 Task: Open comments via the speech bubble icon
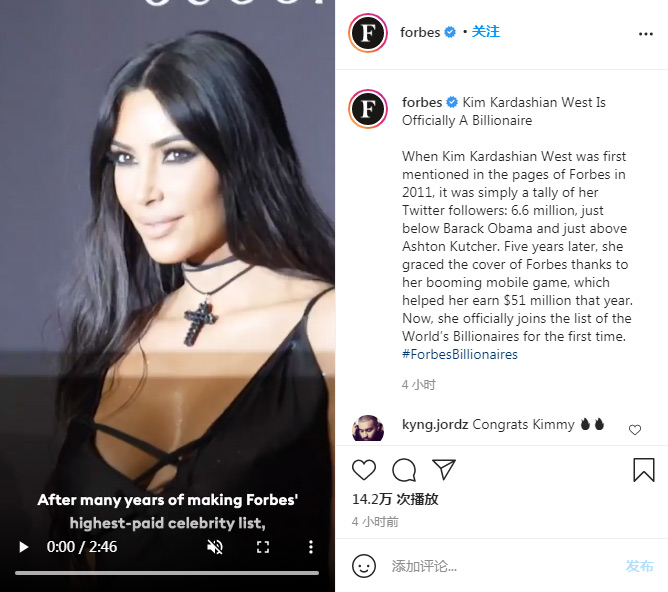click(403, 470)
